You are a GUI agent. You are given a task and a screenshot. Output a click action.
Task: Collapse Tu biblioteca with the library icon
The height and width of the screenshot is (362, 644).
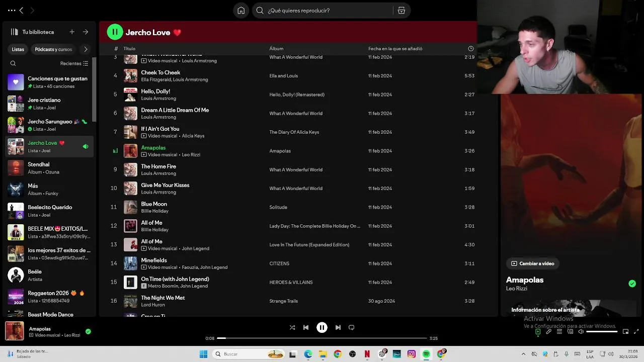click(x=14, y=32)
